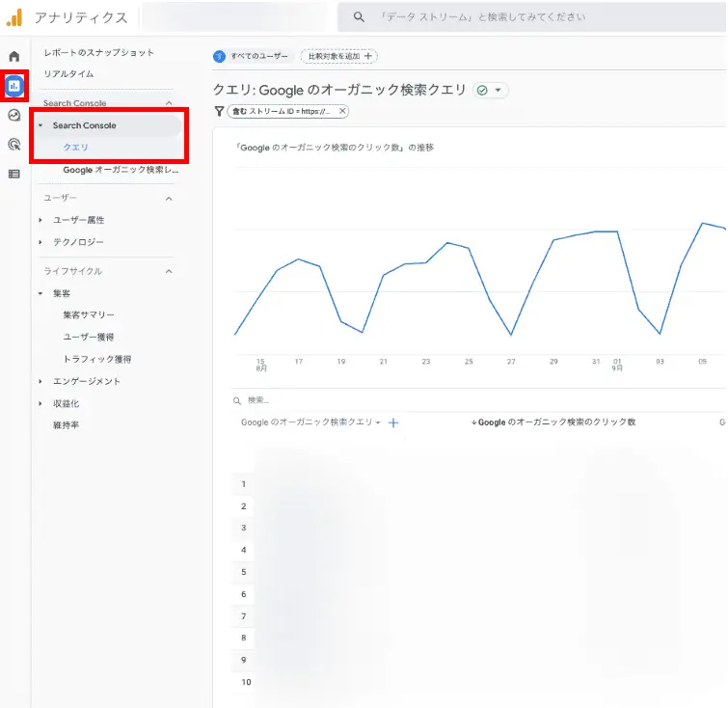Click the chart line near date 27
Screen dimensions: 728x708
pos(511,334)
